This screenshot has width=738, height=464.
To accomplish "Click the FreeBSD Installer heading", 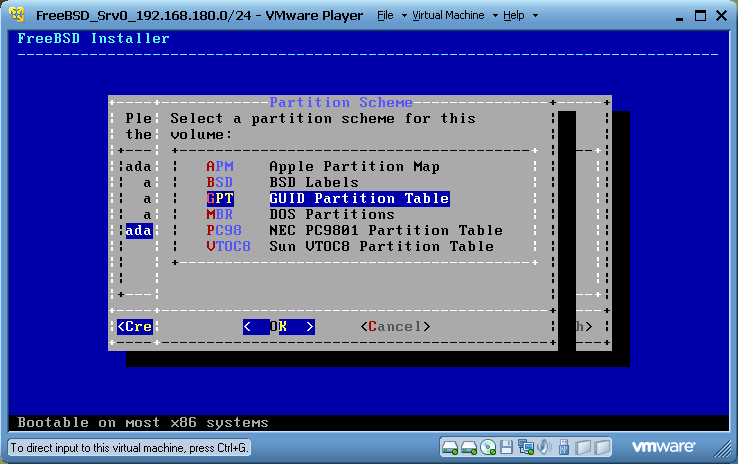I will pyautogui.click(x=93, y=39).
